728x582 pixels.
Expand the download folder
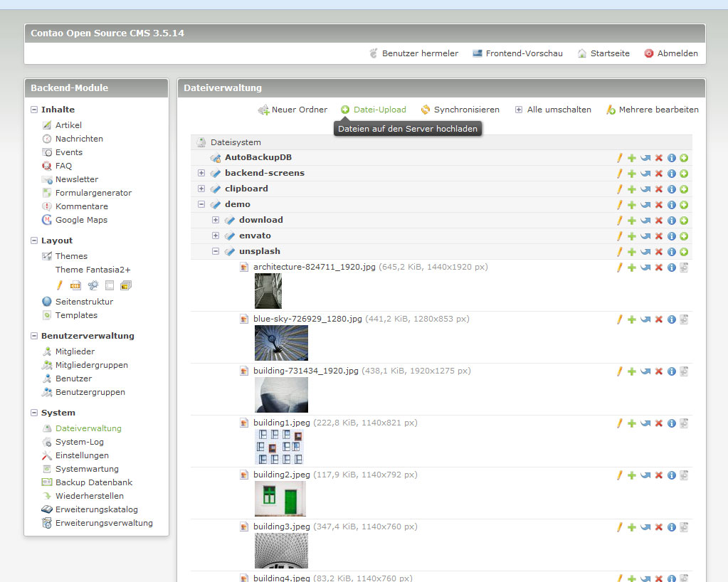tap(216, 220)
